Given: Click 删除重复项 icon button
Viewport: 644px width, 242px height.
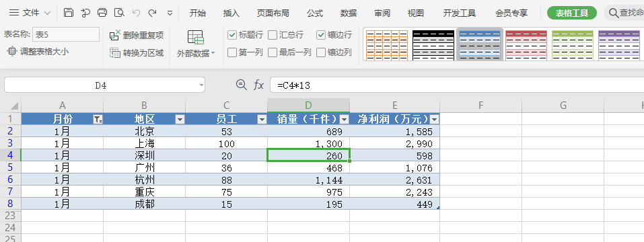Looking at the screenshot, I should point(137,35).
